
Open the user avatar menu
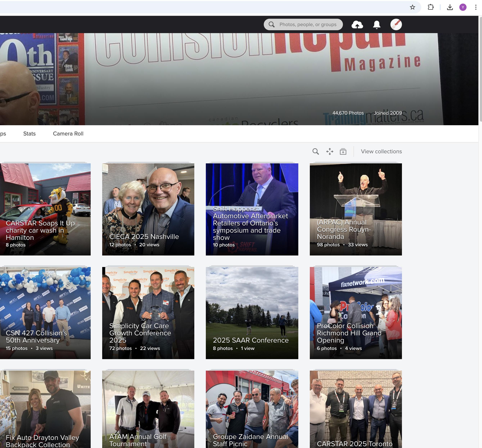click(x=396, y=24)
